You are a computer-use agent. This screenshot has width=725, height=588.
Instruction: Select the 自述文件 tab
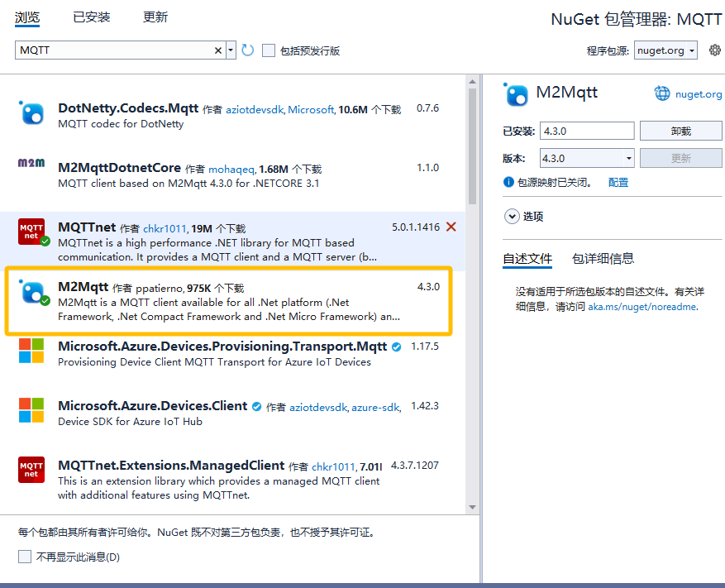pyautogui.click(x=527, y=259)
